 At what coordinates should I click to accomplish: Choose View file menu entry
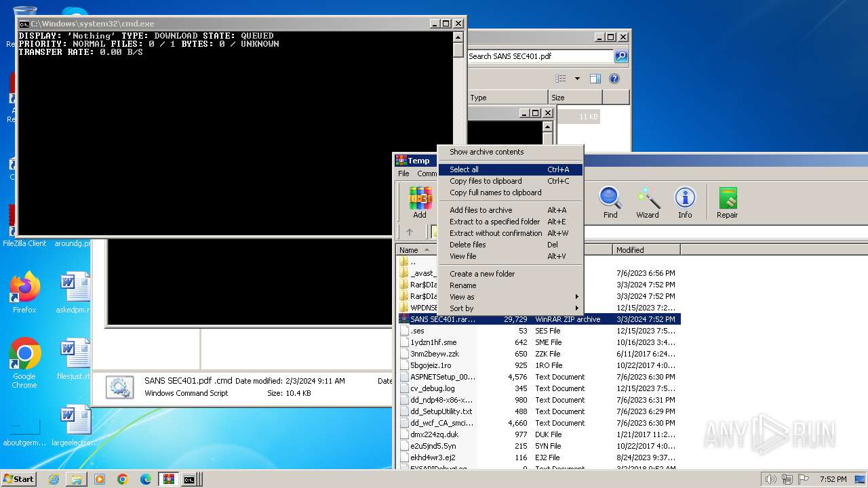pos(511,256)
